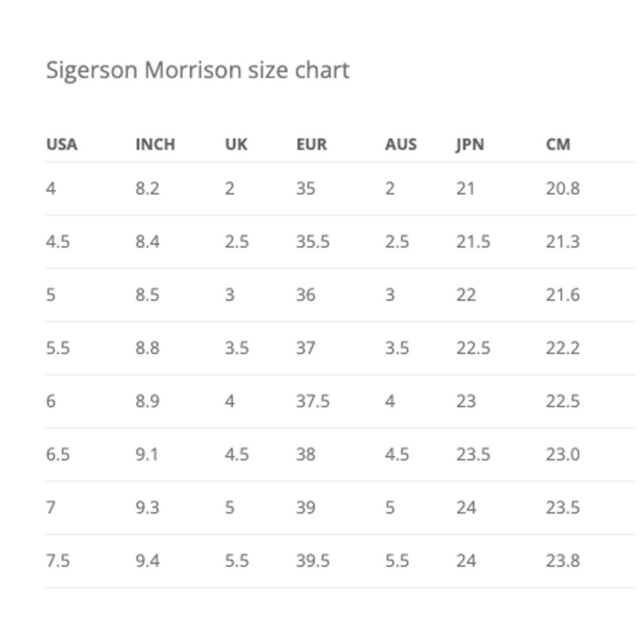Select the 9.3 inch value
This screenshot has height=644, width=644.
(x=147, y=507)
